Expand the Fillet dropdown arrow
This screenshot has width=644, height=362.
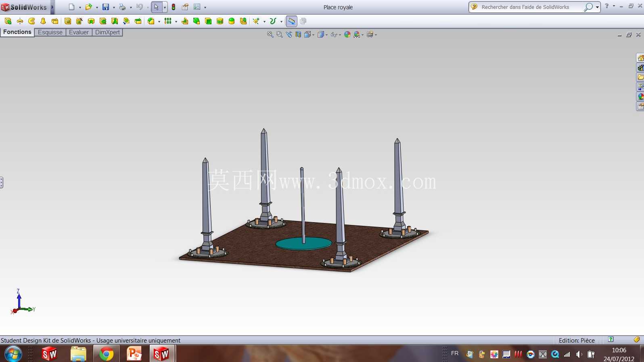coord(159,21)
